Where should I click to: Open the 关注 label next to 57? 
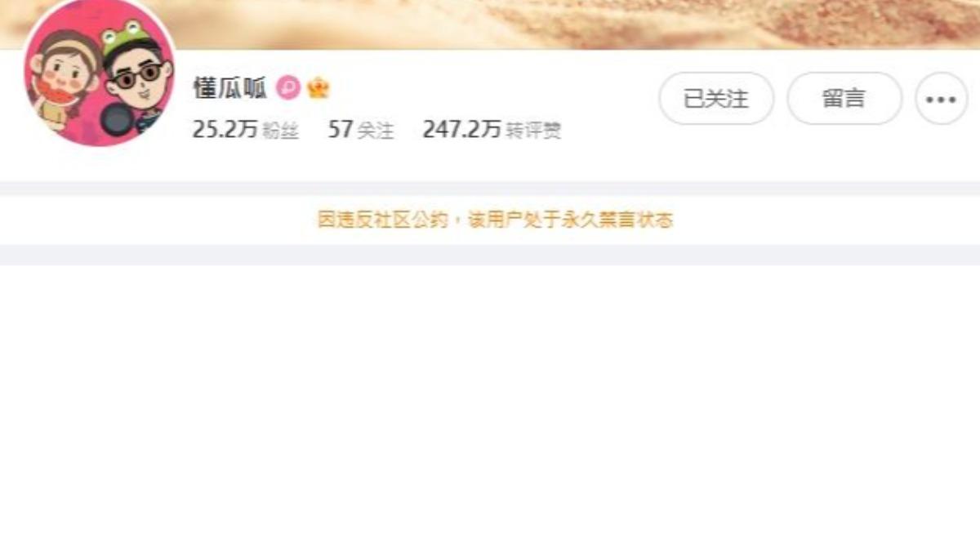click(x=376, y=131)
